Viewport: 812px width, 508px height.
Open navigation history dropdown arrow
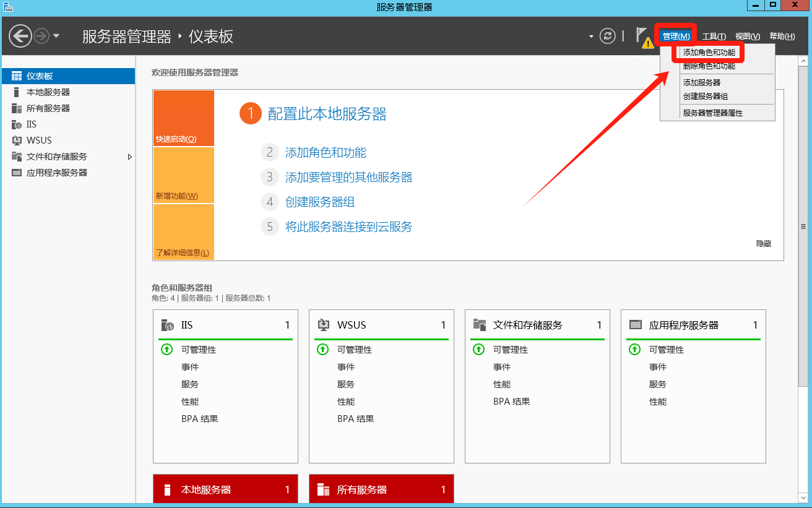point(56,36)
